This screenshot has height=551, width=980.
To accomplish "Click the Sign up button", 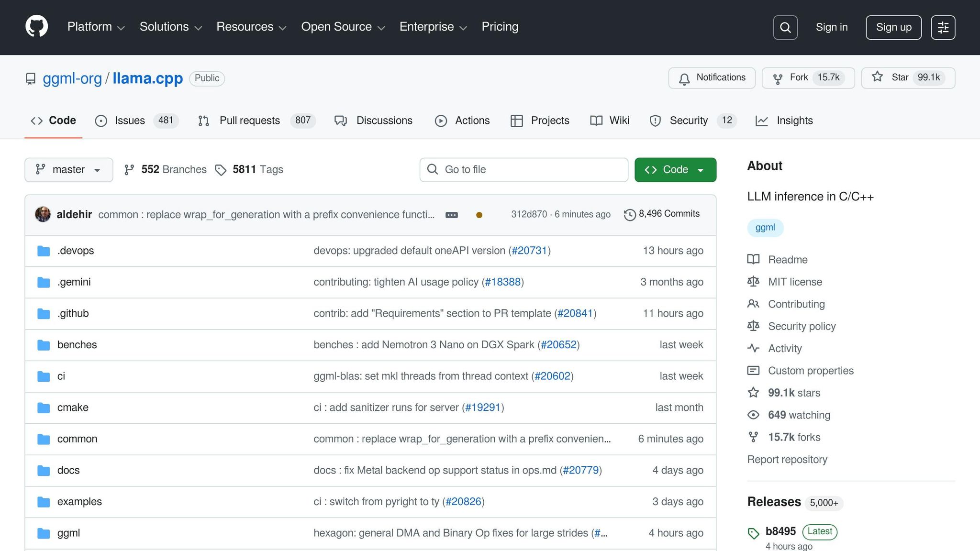I will [x=893, y=27].
